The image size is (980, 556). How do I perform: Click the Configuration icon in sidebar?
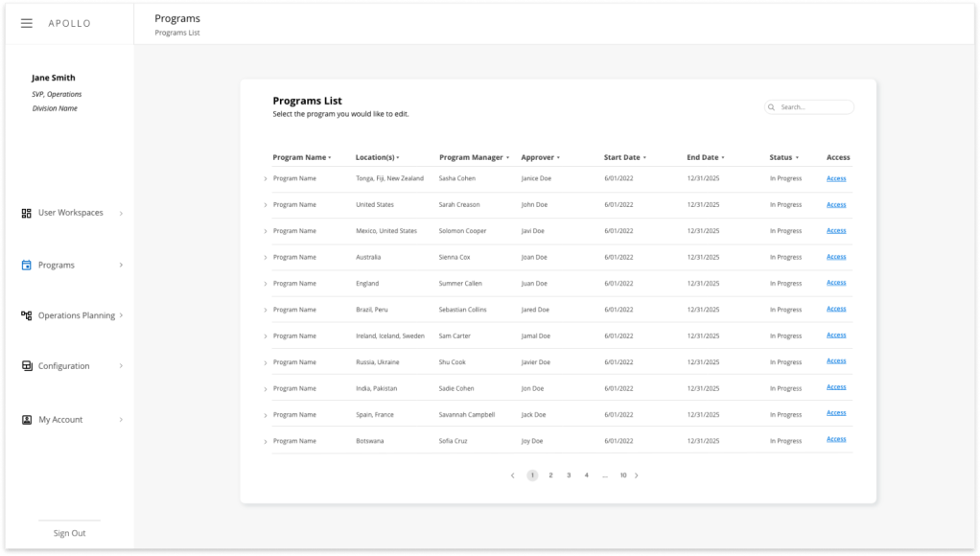pyautogui.click(x=27, y=366)
